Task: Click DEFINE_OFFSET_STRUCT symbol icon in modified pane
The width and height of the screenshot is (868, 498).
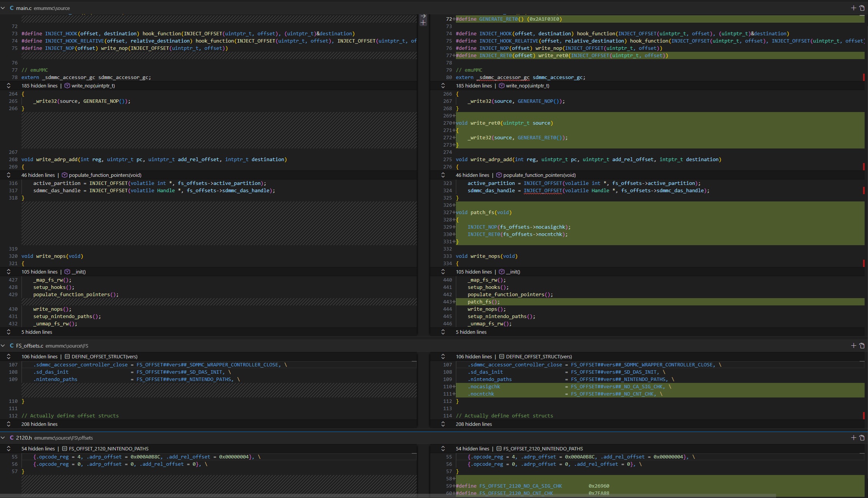Action: (501, 356)
